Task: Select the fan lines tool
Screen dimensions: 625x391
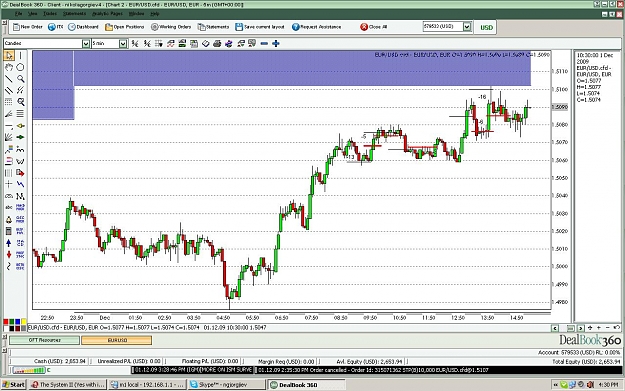Action: tap(9, 137)
